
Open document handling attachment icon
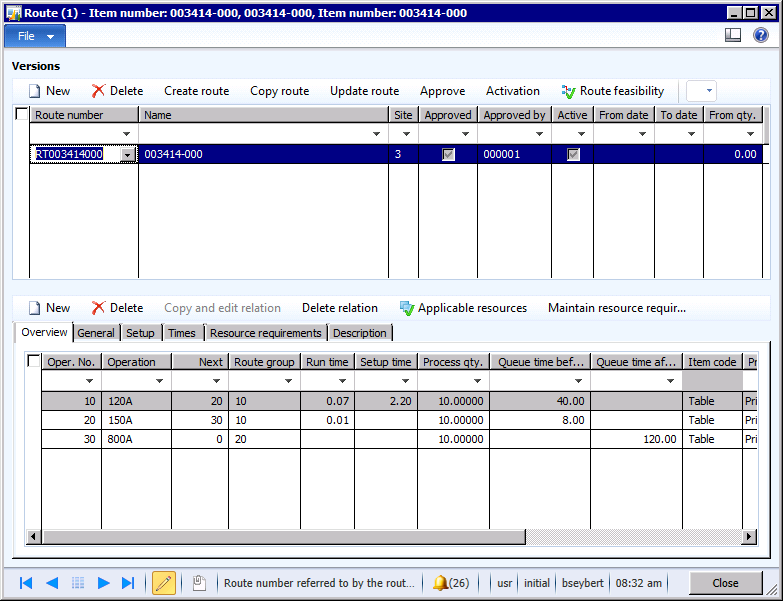click(199, 583)
